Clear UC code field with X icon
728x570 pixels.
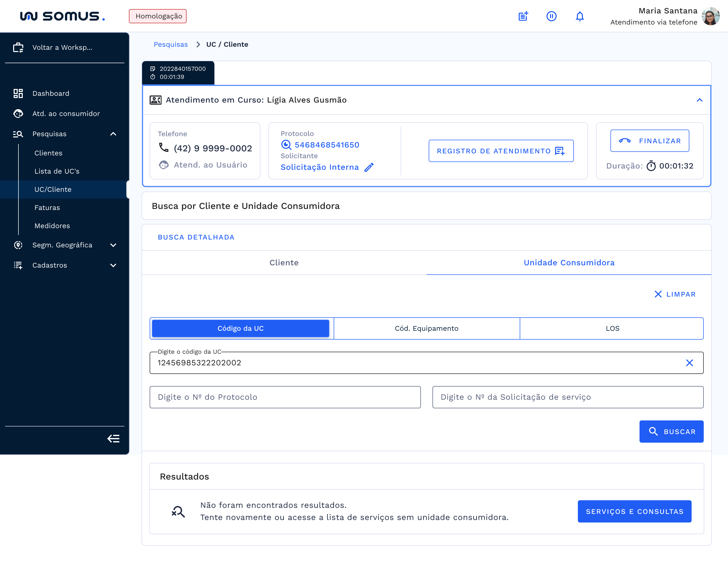pyautogui.click(x=689, y=363)
